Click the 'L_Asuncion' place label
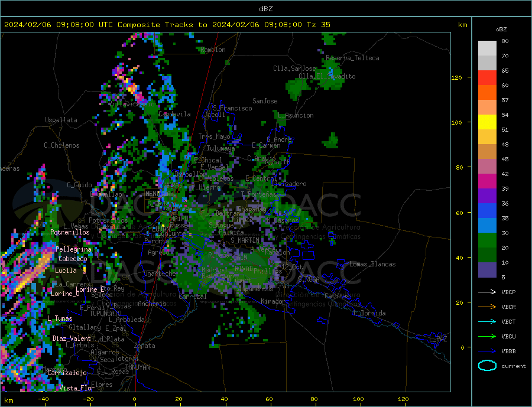Viewport: 532px width, 407px height. point(296,115)
